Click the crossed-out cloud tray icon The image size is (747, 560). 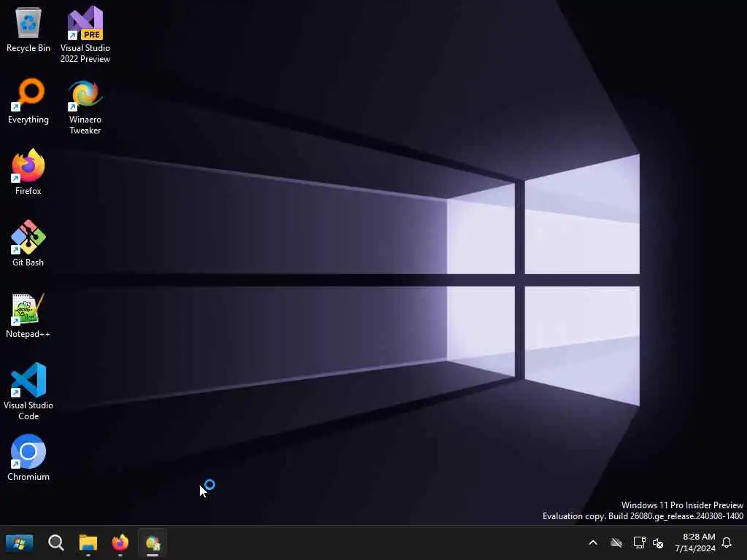pos(616,542)
